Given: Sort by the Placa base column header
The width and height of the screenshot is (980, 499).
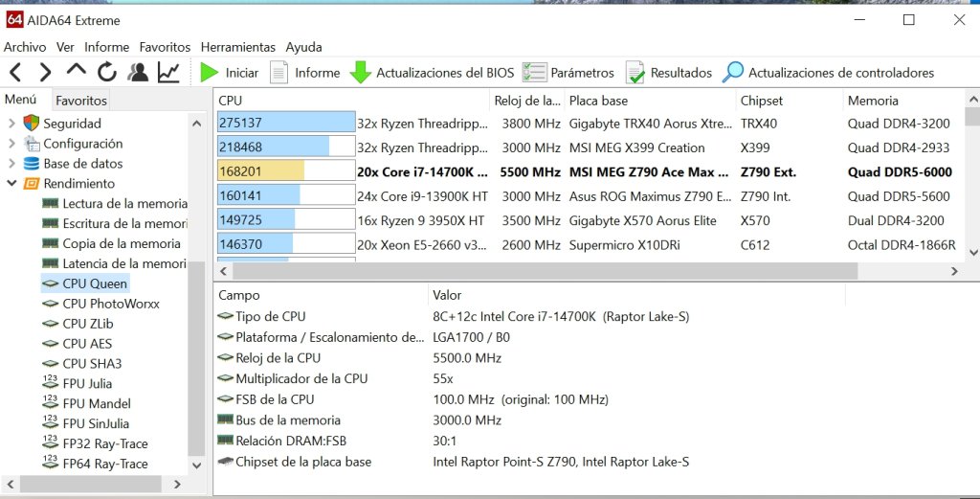Looking at the screenshot, I should pyautogui.click(x=650, y=100).
